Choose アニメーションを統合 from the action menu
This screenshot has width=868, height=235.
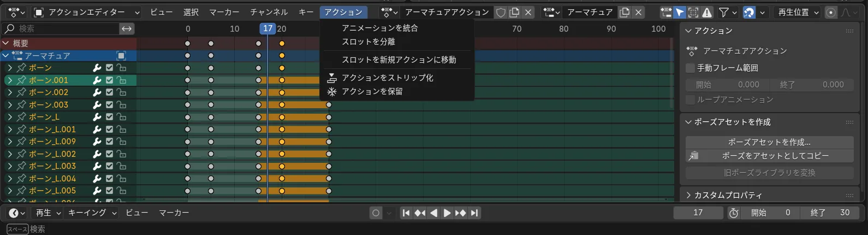click(x=379, y=28)
